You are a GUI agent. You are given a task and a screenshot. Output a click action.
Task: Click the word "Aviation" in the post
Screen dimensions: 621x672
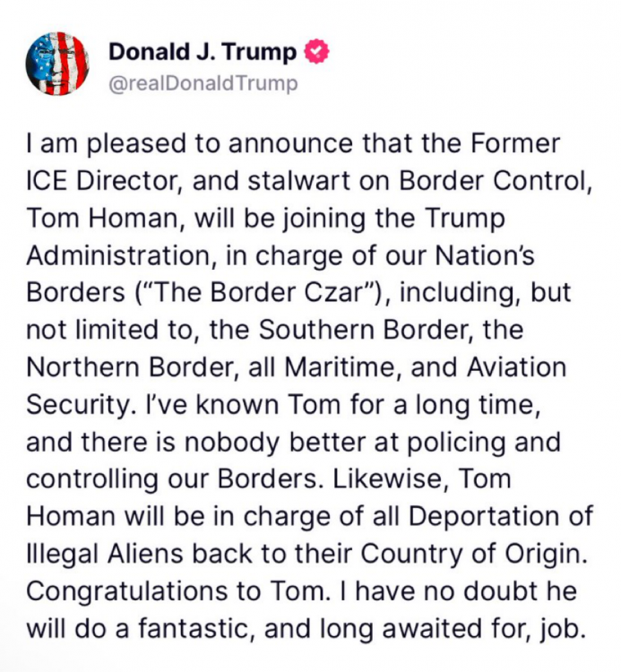522,366
